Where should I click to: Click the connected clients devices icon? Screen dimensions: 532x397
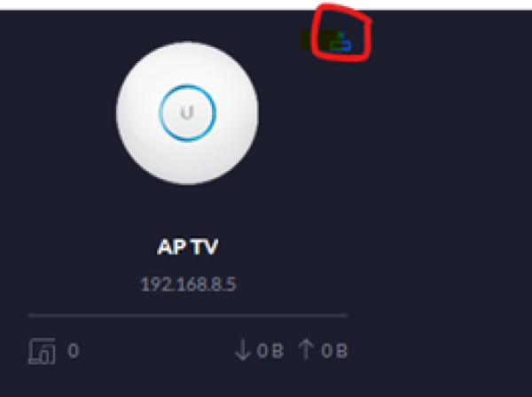(x=42, y=351)
